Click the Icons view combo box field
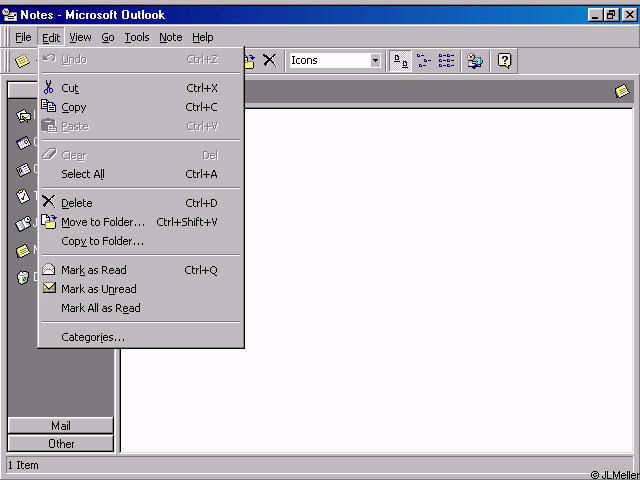Viewport: 640px width, 480px height. pos(335,61)
